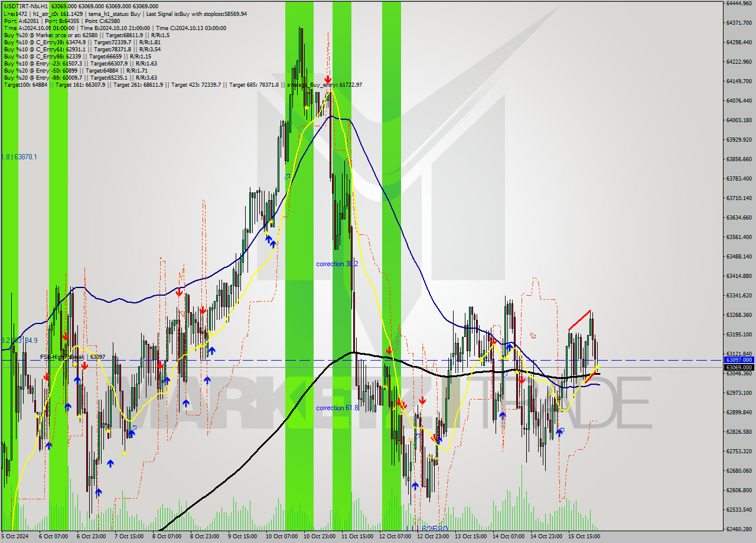This screenshot has width=756, height=543.
Task: Click 63195.100 on the price axis
Action: [x=739, y=334]
